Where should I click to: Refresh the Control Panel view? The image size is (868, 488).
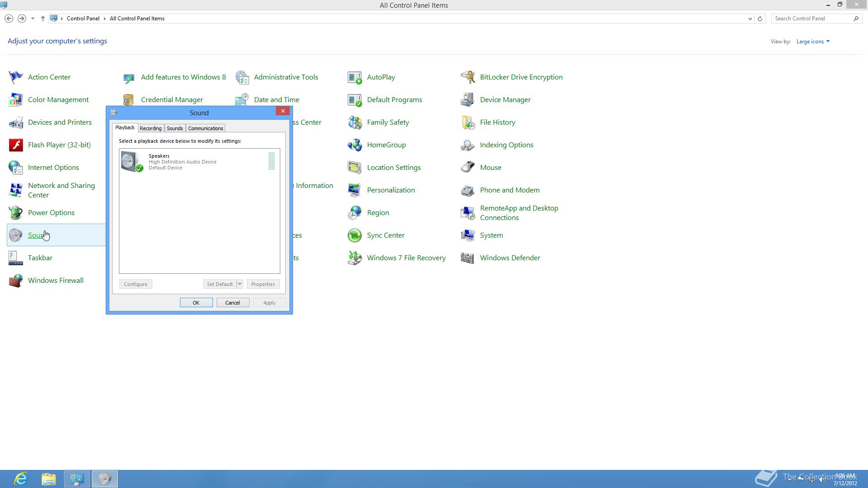point(760,19)
